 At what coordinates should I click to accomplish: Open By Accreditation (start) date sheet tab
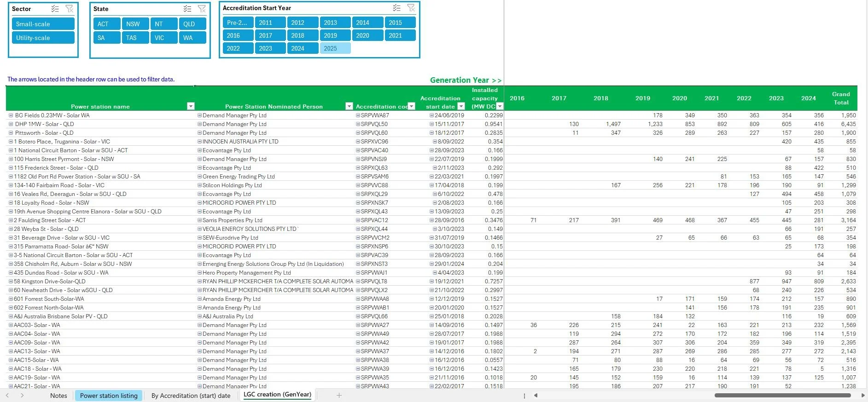coord(191,396)
